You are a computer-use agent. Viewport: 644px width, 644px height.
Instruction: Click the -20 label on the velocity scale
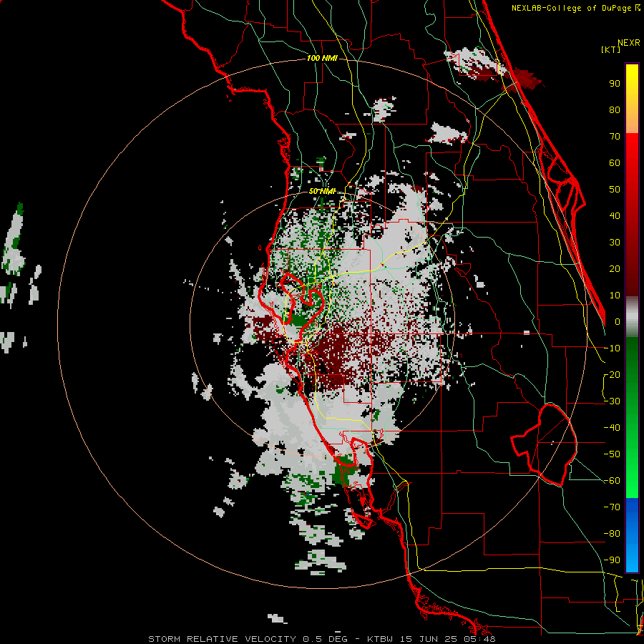pyautogui.click(x=612, y=374)
